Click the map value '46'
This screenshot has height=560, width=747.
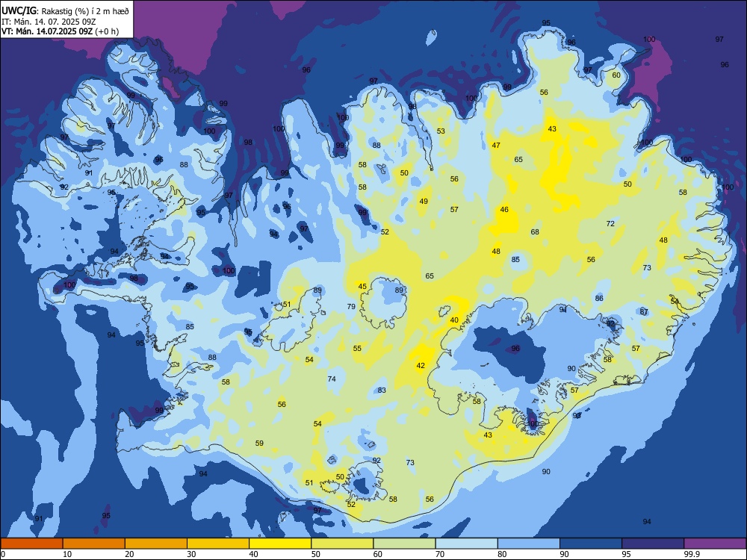(504, 210)
